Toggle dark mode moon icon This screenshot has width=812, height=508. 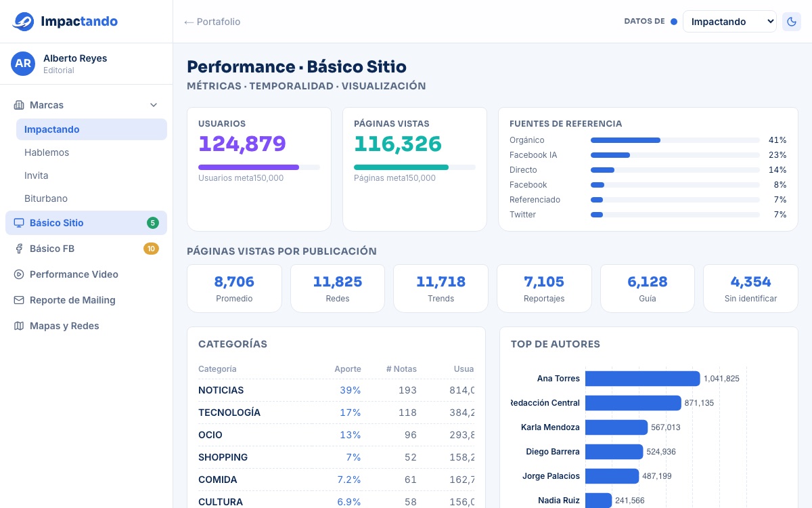pos(791,22)
